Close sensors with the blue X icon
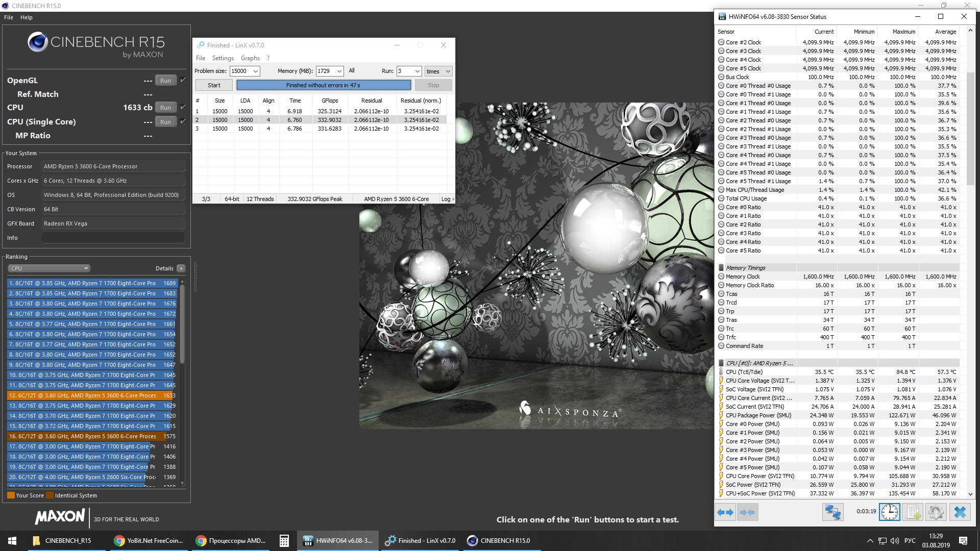980x551 pixels. click(x=960, y=512)
